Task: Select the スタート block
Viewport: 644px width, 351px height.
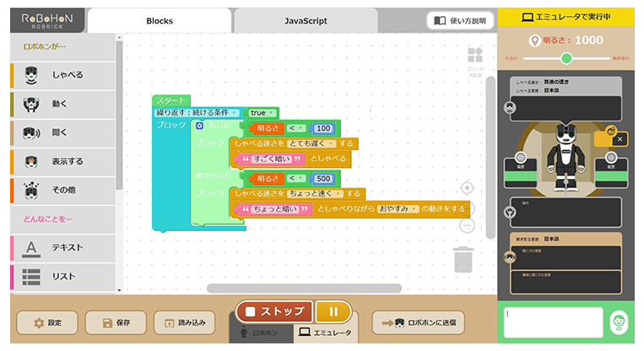Action: [170, 100]
